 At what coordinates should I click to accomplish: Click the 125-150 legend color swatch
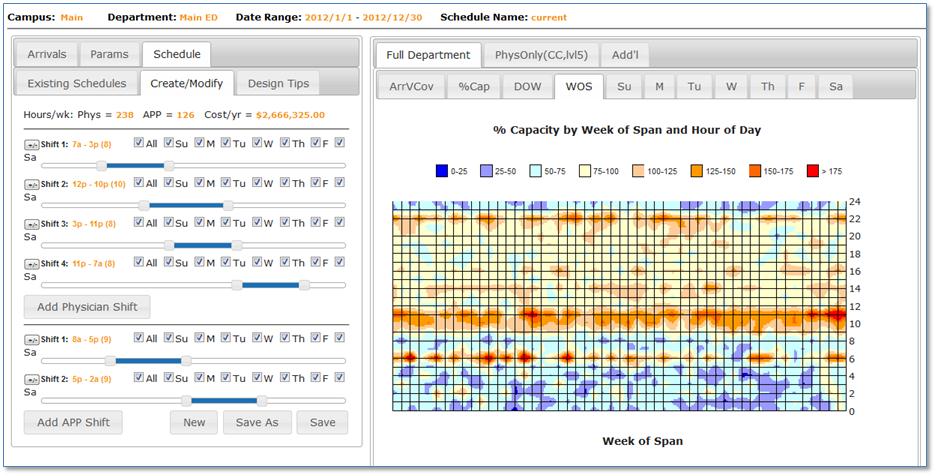[697, 171]
